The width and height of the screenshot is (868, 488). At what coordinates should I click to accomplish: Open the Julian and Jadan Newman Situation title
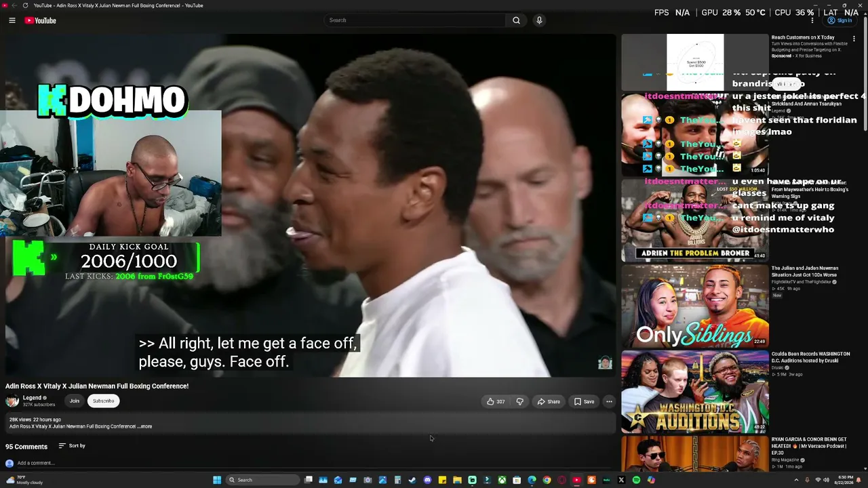(x=804, y=272)
